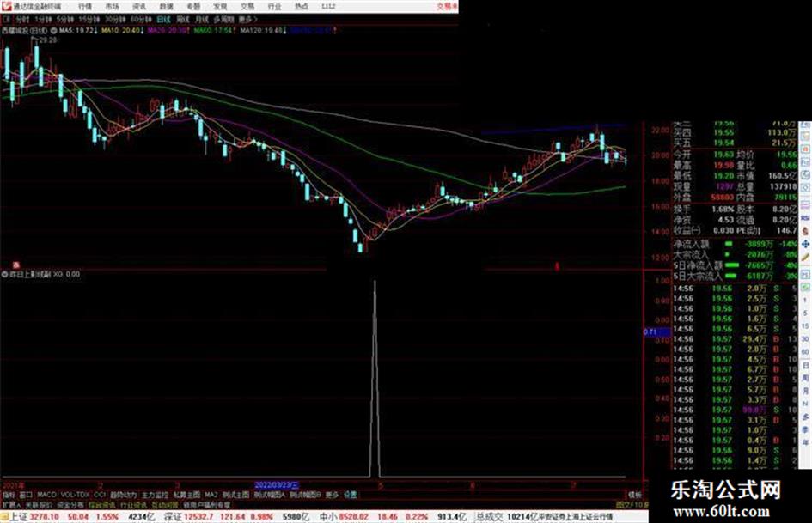Select the 测试幅图A indicator tab
This screenshot has width=812, height=523.
point(270,495)
